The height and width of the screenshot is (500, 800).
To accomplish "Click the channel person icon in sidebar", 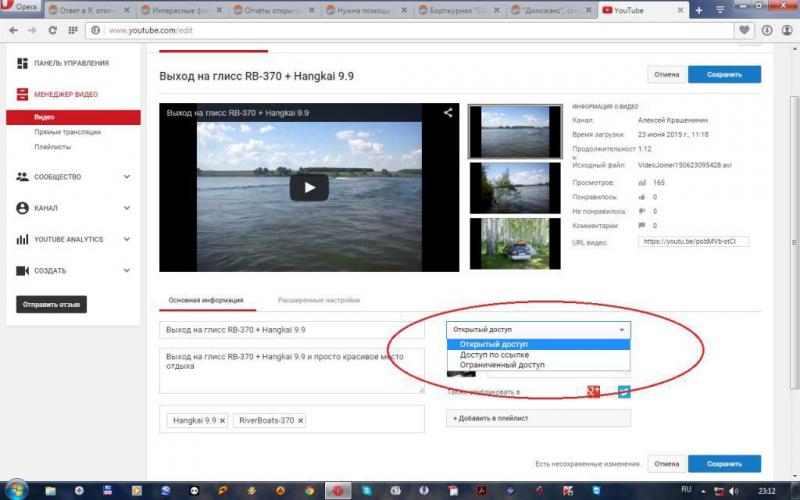I will click(22, 208).
